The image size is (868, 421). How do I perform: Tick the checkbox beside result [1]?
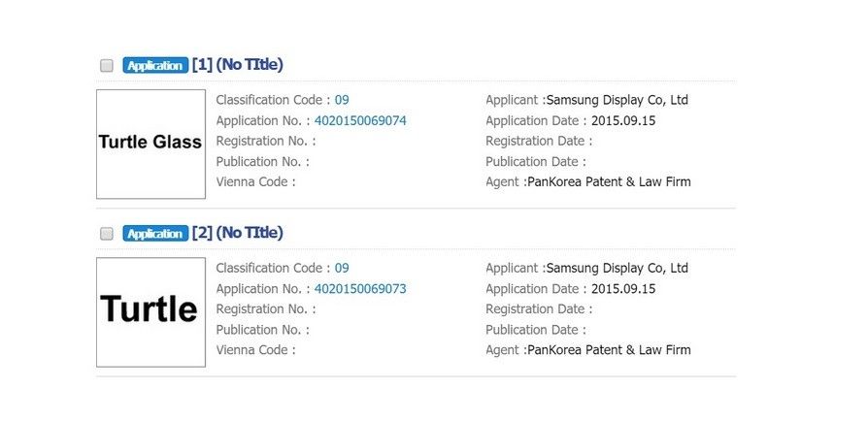click(x=107, y=66)
